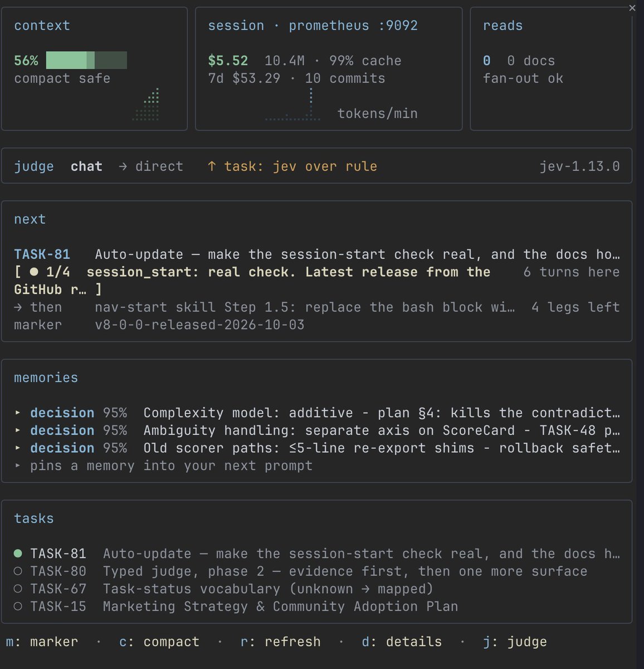Click the marker v8-0-0-released-2026-10-03 value
The image size is (644, 669).
coord(199,325)
